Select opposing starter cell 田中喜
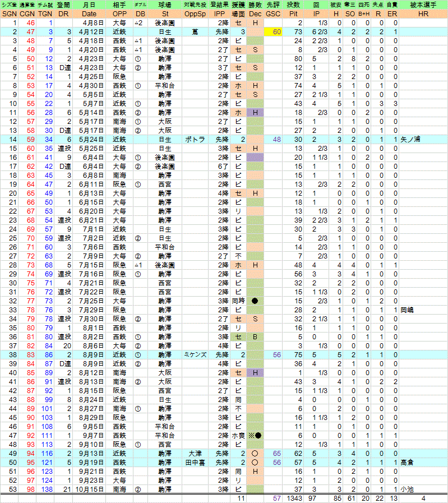The width and height of the screenshot is (448, 503). tap(195, 462)
